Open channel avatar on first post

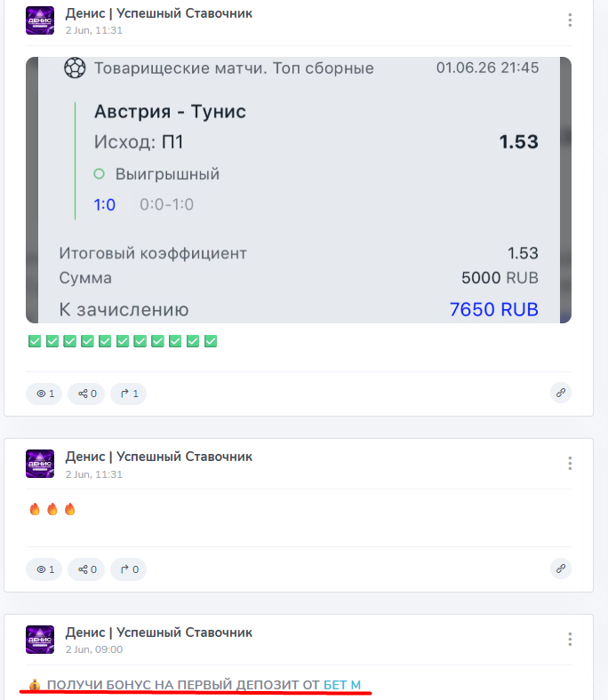click(40, 20)
